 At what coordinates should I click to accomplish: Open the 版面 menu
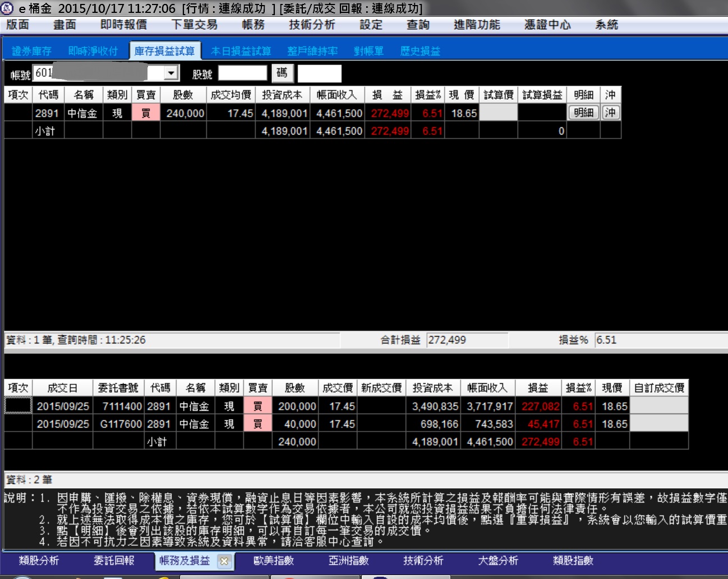[x=17, y=25]
